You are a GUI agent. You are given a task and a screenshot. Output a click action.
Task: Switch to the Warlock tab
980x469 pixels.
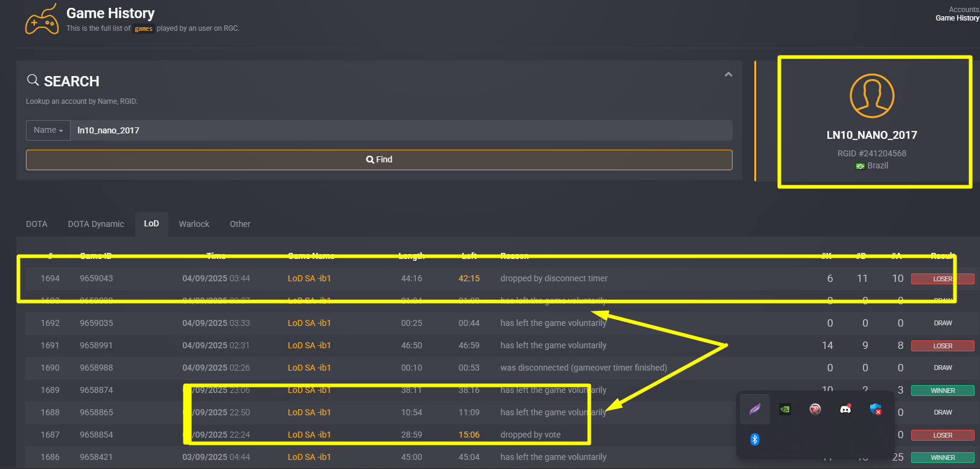[x=194, y=224]
